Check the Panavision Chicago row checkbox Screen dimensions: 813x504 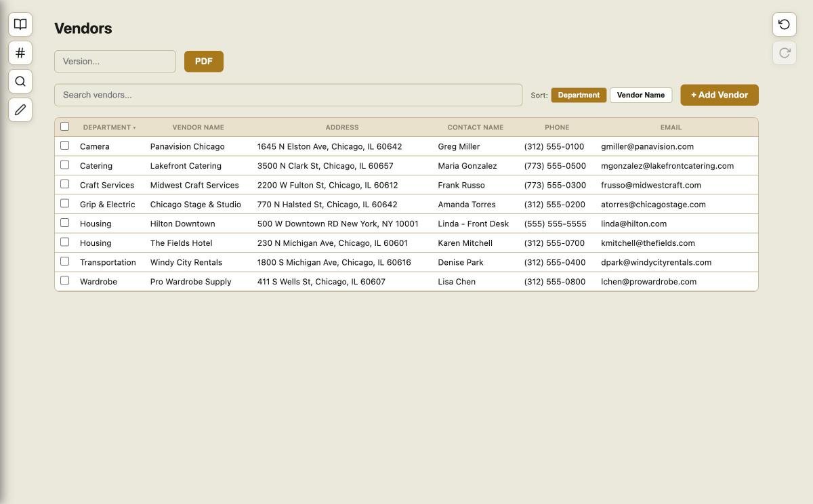point(65,146)
